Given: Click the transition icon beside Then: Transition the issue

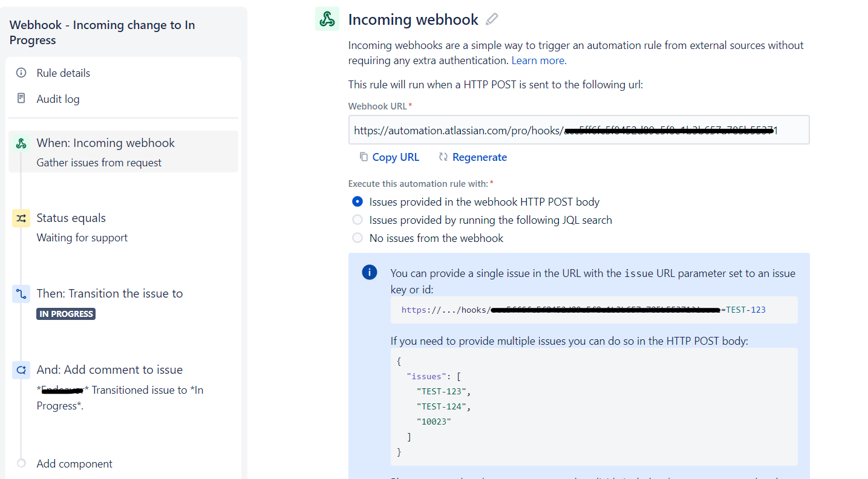Looking at the screenshot, I should point(21,294).
